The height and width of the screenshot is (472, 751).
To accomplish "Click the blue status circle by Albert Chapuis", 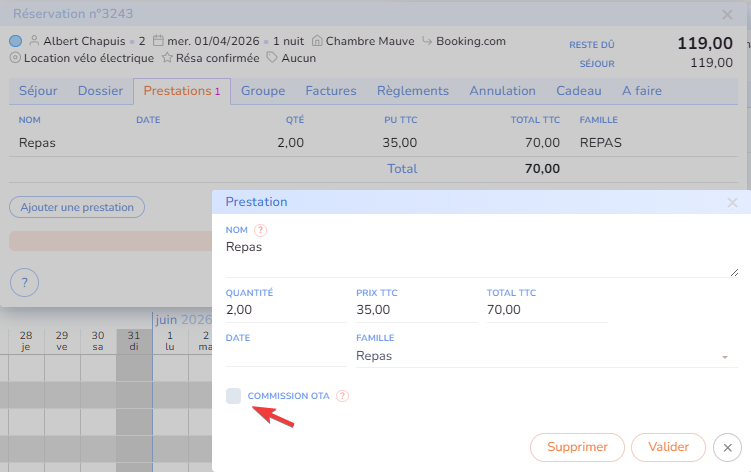I will [15, 41].
